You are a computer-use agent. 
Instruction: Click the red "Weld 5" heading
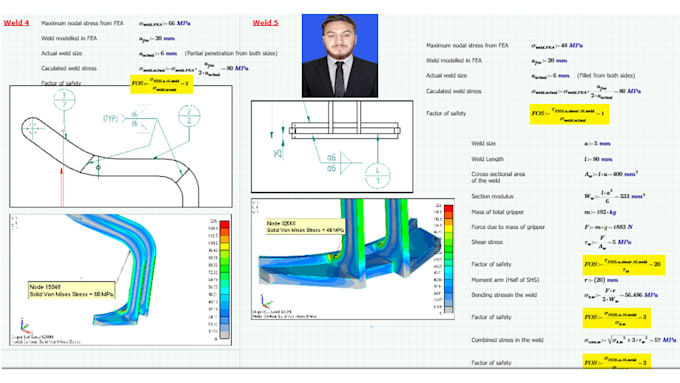coord(265,23)
